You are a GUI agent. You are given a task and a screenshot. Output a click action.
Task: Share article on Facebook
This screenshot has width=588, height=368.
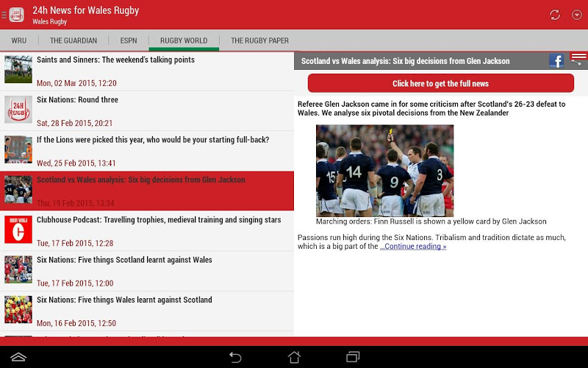coord(556,61)
